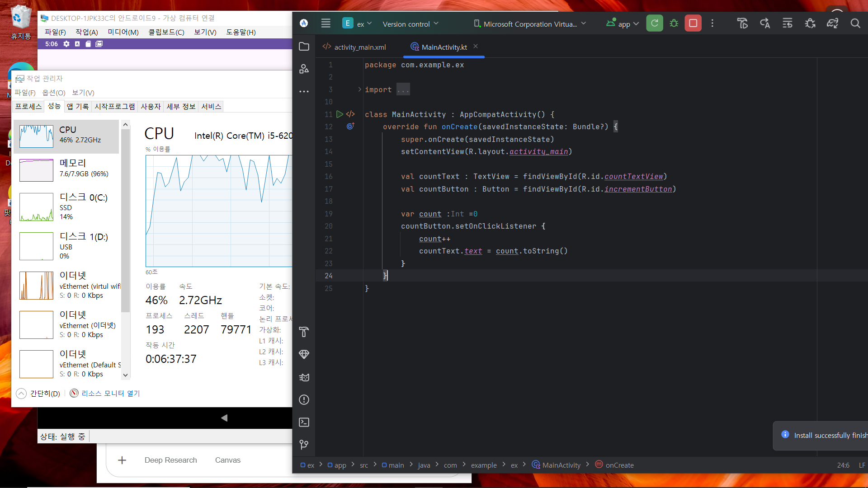Open the Build hammer tool window

coord(304,332)
